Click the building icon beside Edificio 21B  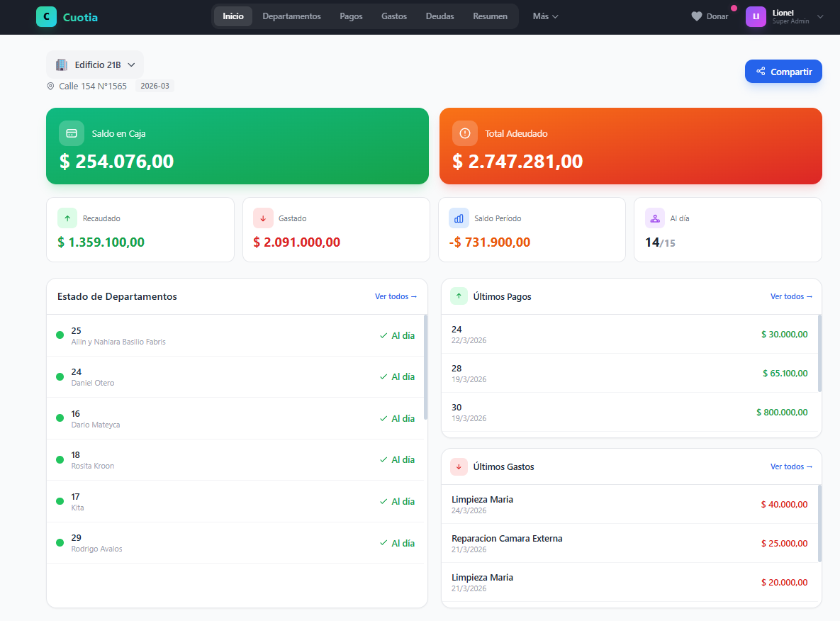(62, 65)
